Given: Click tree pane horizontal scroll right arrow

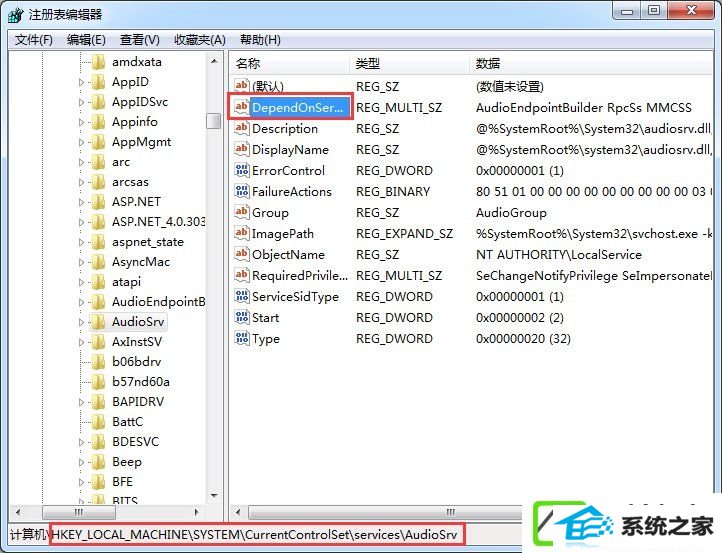Looking at the screenshot, I should click(x=197, y=512).
